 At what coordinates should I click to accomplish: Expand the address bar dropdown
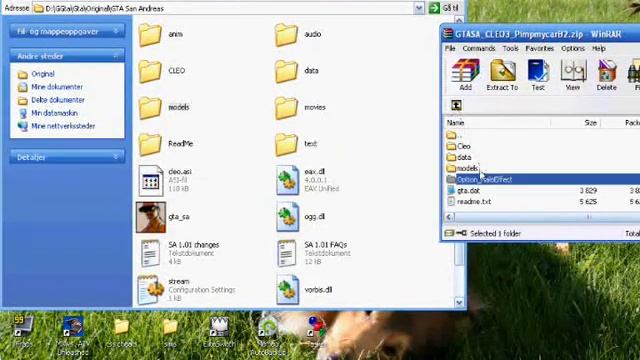pyautogui.click(x=419, y=8)
